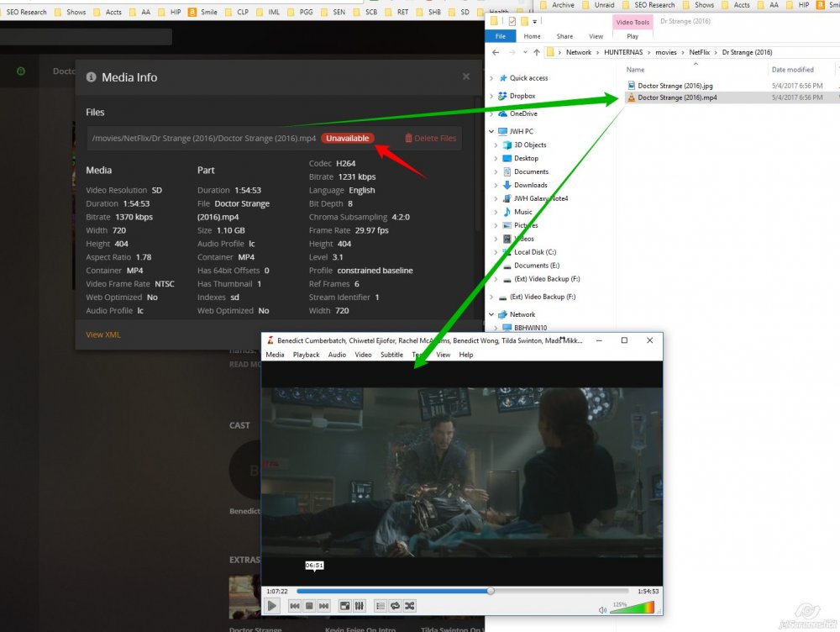Select OneDrive in navigation pane

[523, 113]
